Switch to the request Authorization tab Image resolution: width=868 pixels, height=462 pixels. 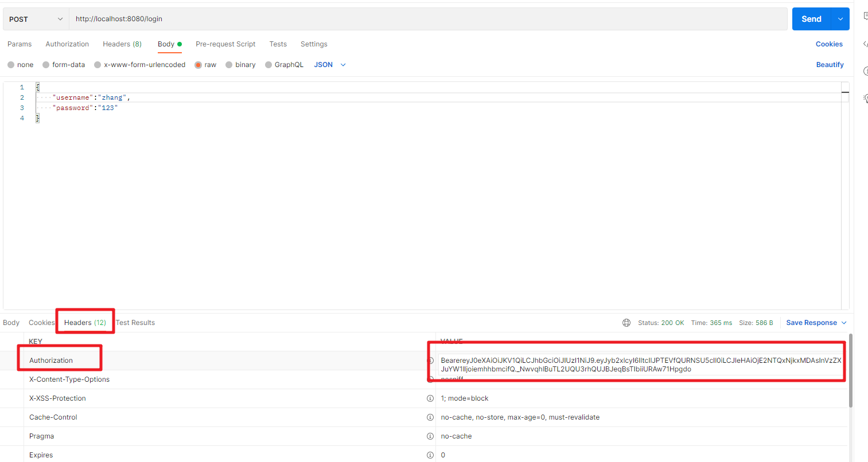point(67,44)
